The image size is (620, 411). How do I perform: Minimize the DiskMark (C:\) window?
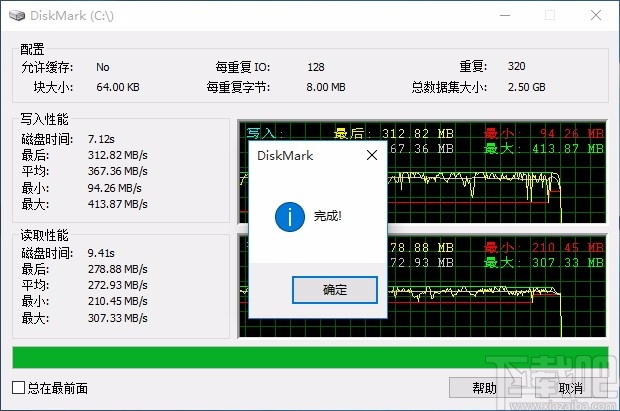(x=505, y=15)
